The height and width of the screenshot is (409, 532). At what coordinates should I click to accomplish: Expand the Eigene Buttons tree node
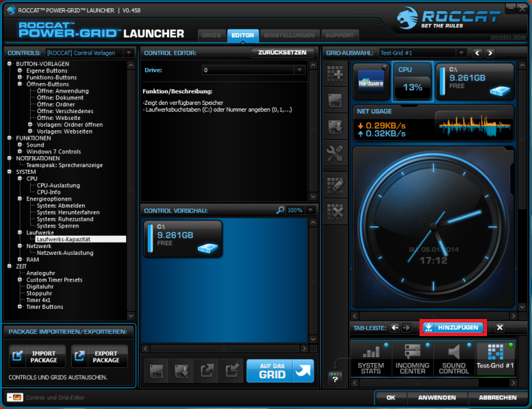pyautogui.click(x=20, y=70)
